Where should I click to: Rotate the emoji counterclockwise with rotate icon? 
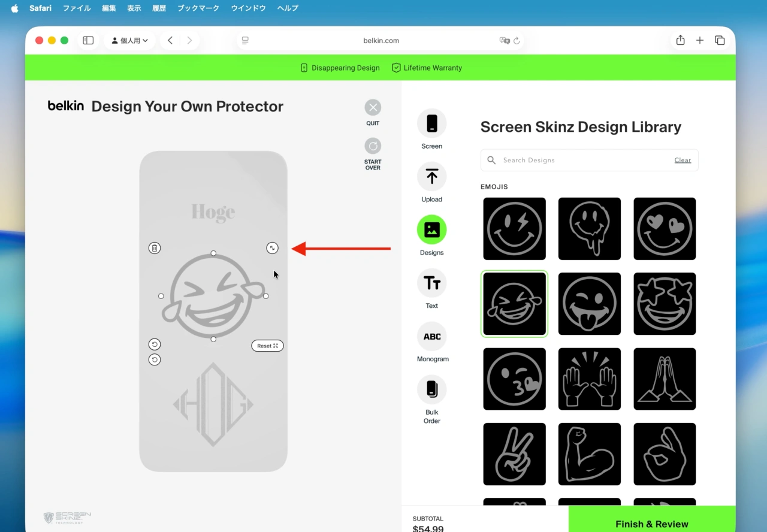(x=155, y=344)
